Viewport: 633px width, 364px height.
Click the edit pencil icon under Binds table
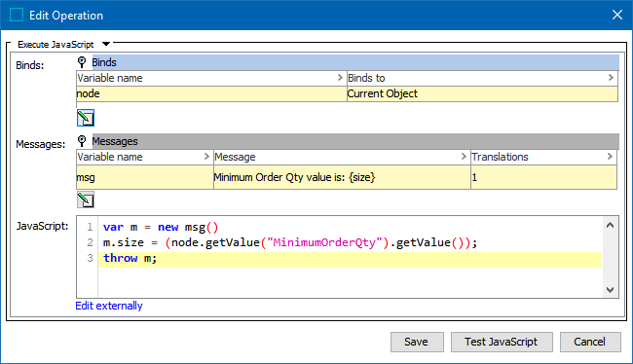click(x=86, y=118)
